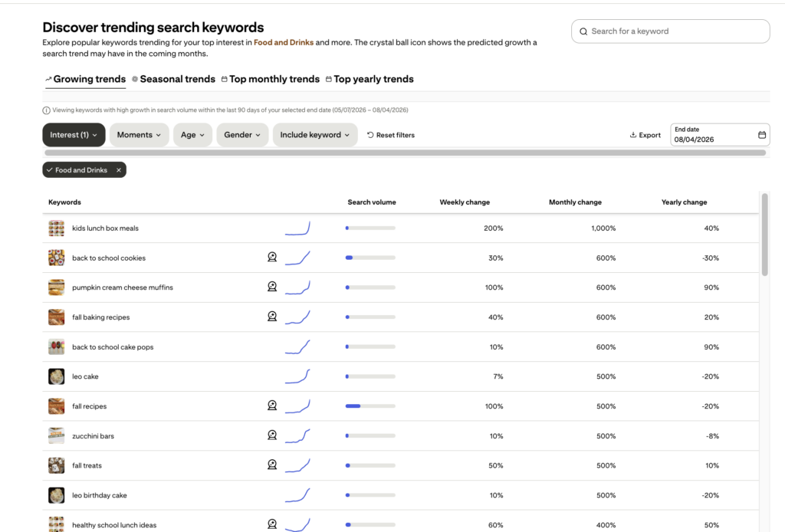Open the calendar icon in End date field
Viewport: 785px width, 532px height.
(x=761, y=135)
